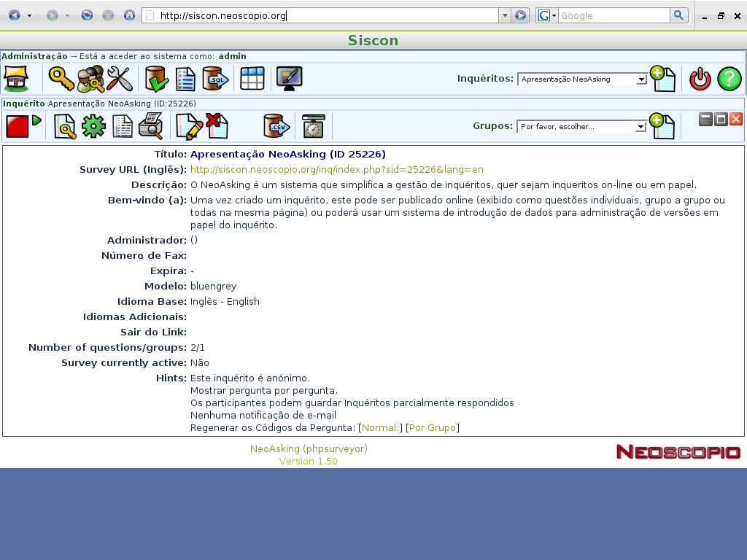The image size is (747, 560).
Task: Click the red power logout icon
Action: [700, 79]
